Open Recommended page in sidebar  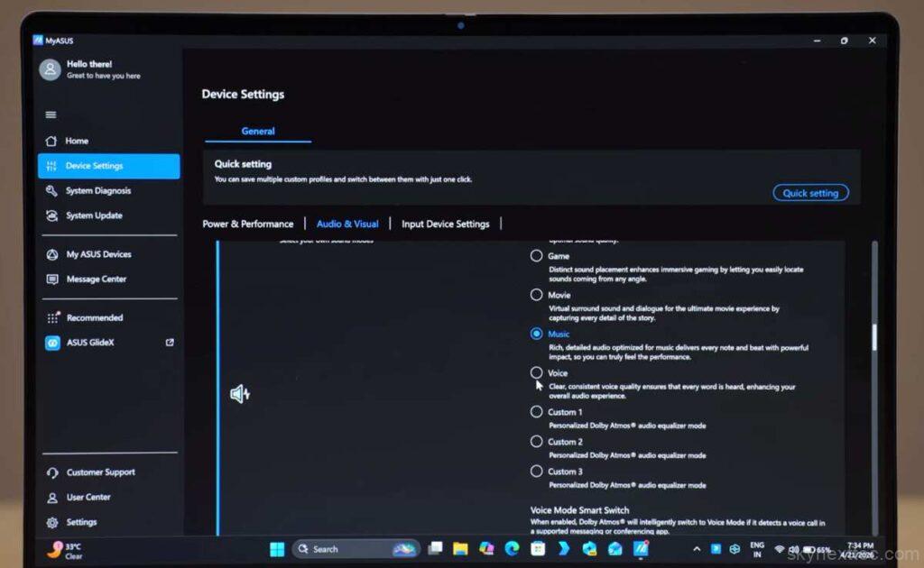pyautogui.click(x=94, y=318)
